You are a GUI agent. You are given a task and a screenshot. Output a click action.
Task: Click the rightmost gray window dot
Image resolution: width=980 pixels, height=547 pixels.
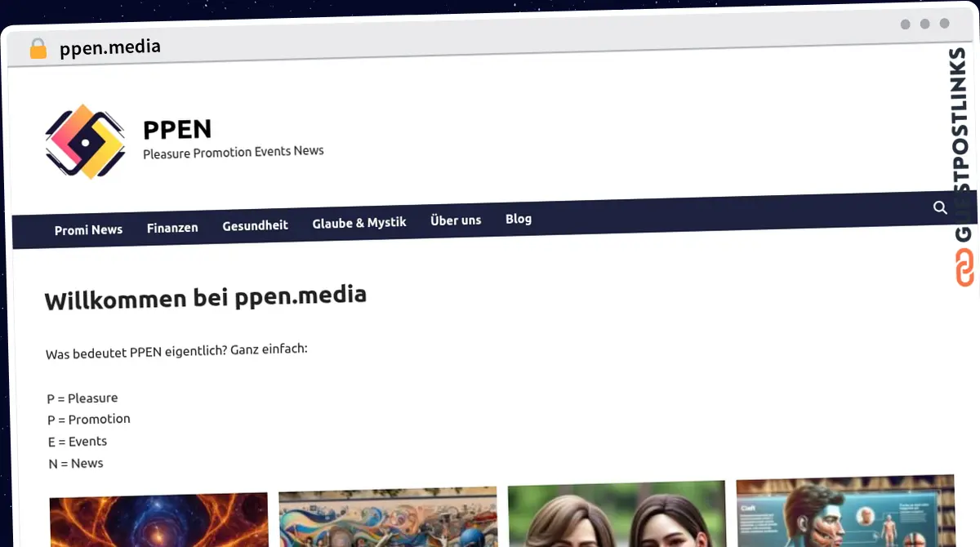tap(945, 24)
